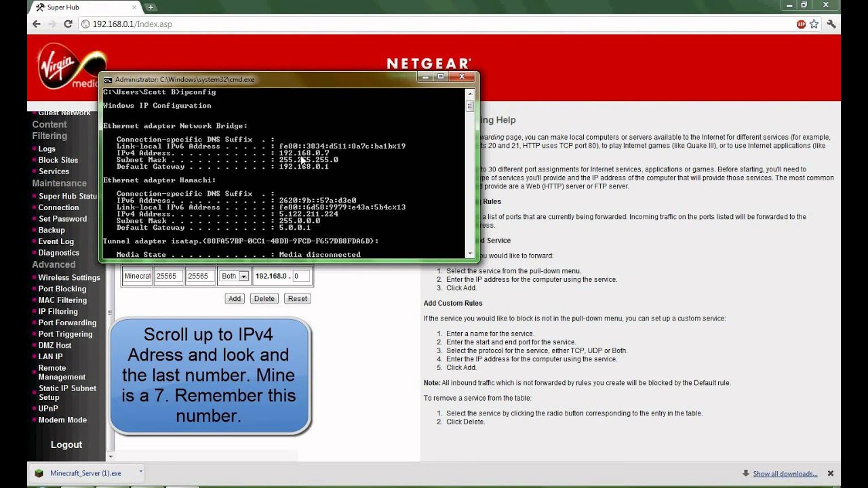868x488 pixels.
Task: Click the start port field 25565
Action: [x=170, y=276]
